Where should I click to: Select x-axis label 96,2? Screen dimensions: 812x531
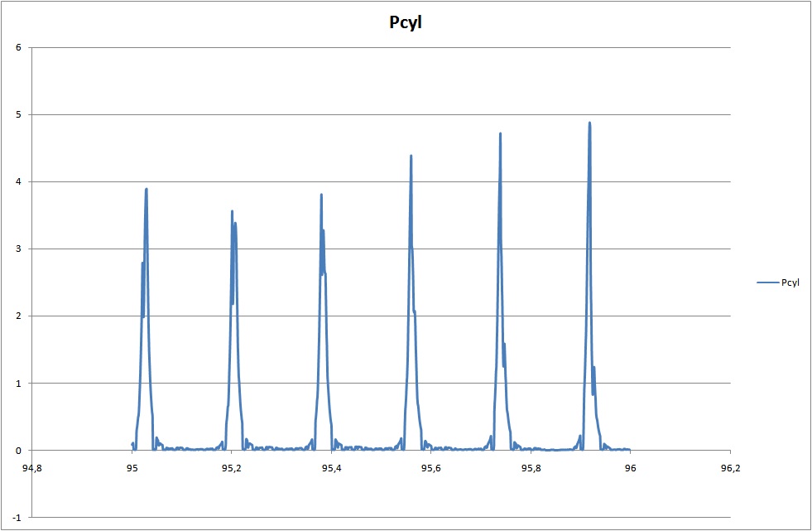(730, 468)
